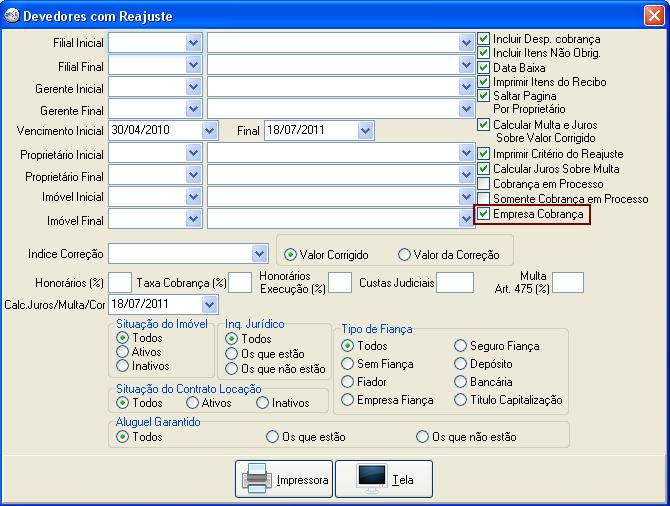Toggle the Empresa Cobrança checkbox
670x506 pixels.
(484, 214)
